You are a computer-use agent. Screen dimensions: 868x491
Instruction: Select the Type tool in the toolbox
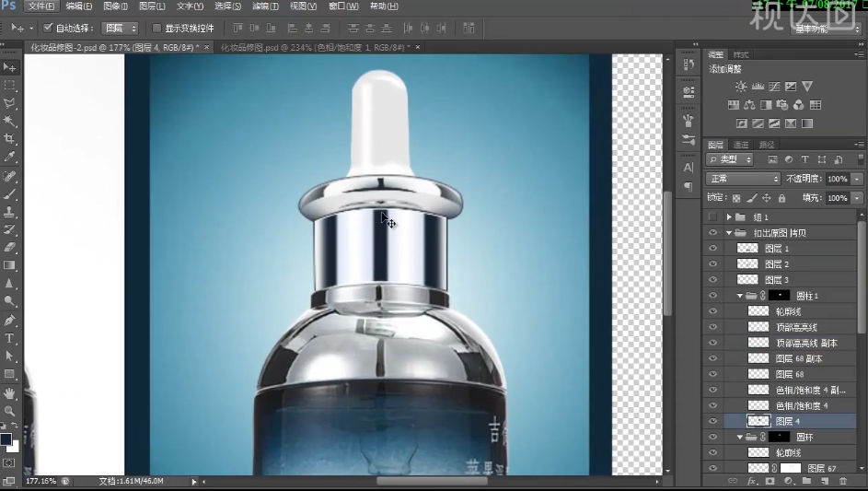click(x=9, y=338)
